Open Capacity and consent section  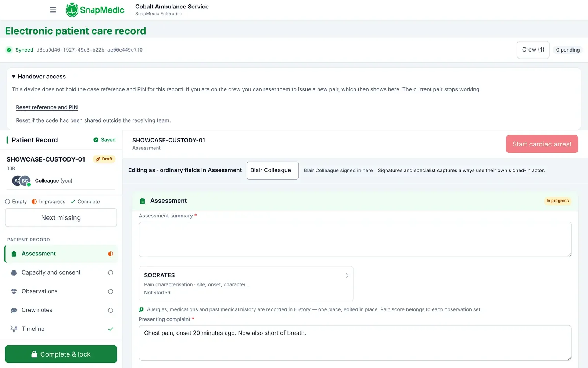pos(61,273)
